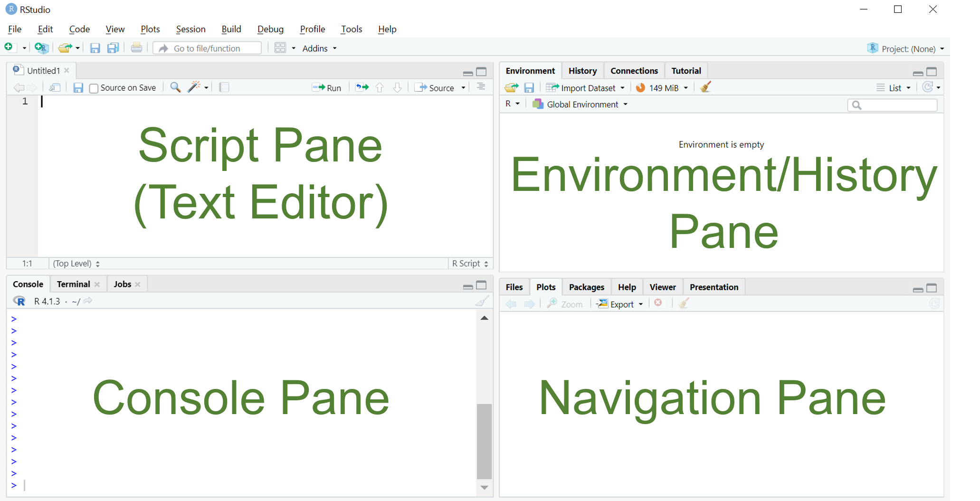Viewport: 980px width, 501px height.
Task: Click the Save All documents icon
Action: (x=113, y=48)
